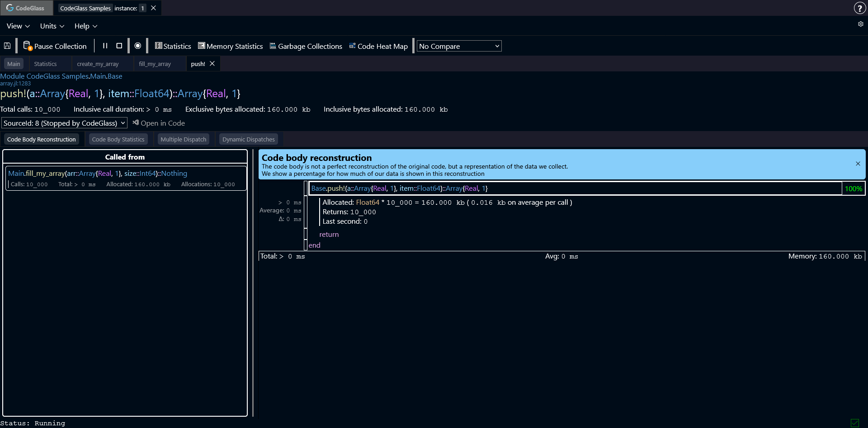Click the save icon in toolbar

point(7,46)
